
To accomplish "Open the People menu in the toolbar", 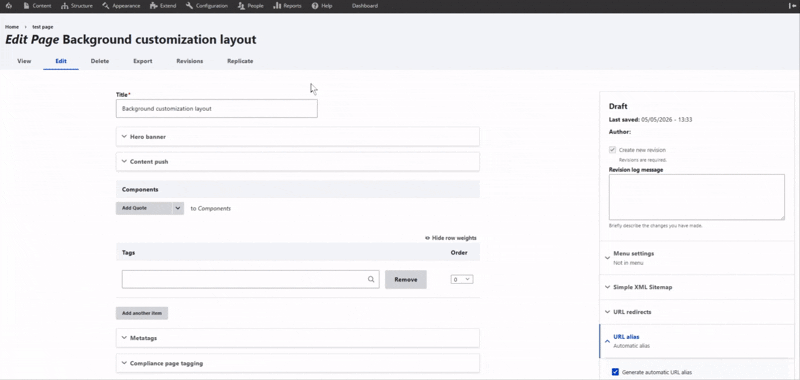I will tap(251, 6).
